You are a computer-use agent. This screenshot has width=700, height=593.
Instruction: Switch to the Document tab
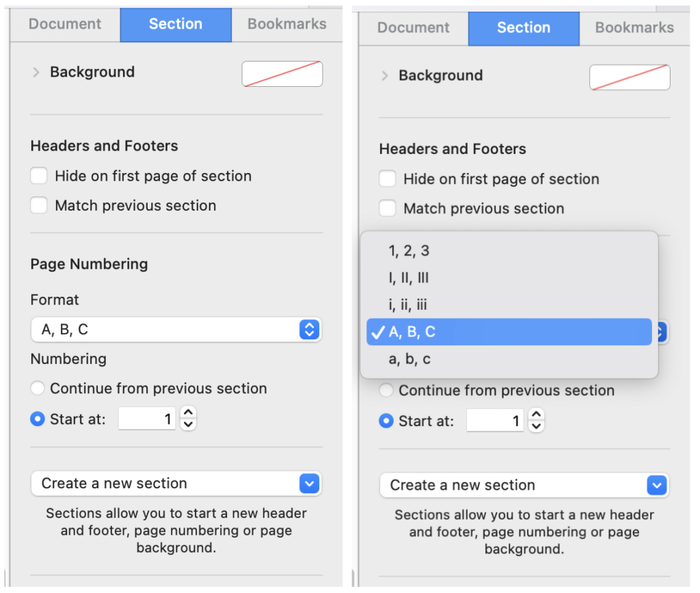pyautogui.click(x=64, y=23)
